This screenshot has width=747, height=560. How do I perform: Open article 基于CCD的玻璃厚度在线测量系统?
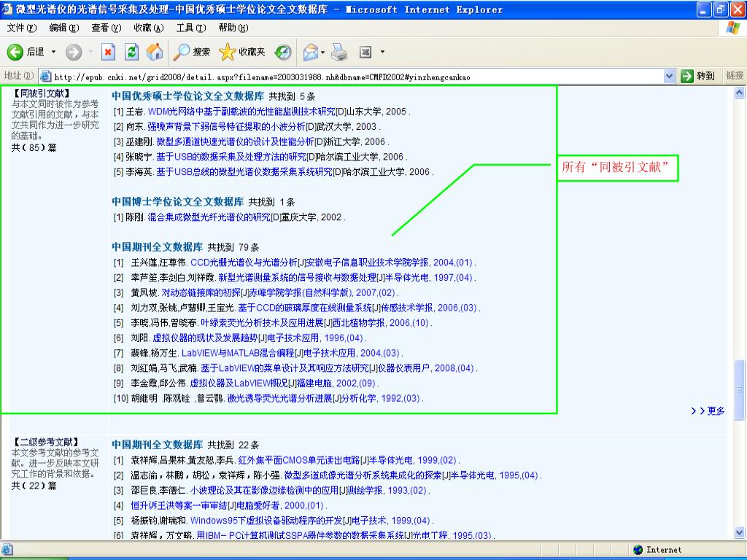pos(304,308)
